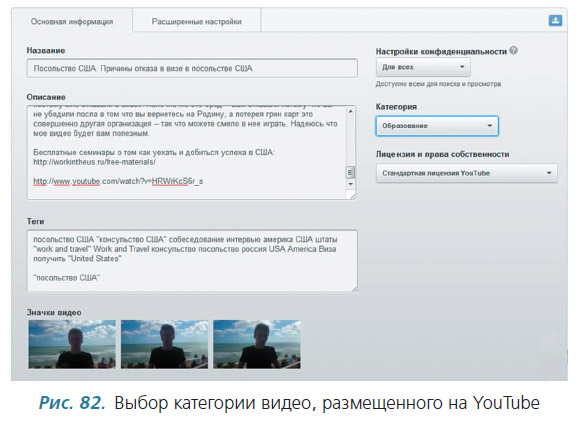The width and height of the screenshot is (580, 425).
Task: Open Стандартная лицензия YouTube license dropdown
Action: tap(466, 173)
